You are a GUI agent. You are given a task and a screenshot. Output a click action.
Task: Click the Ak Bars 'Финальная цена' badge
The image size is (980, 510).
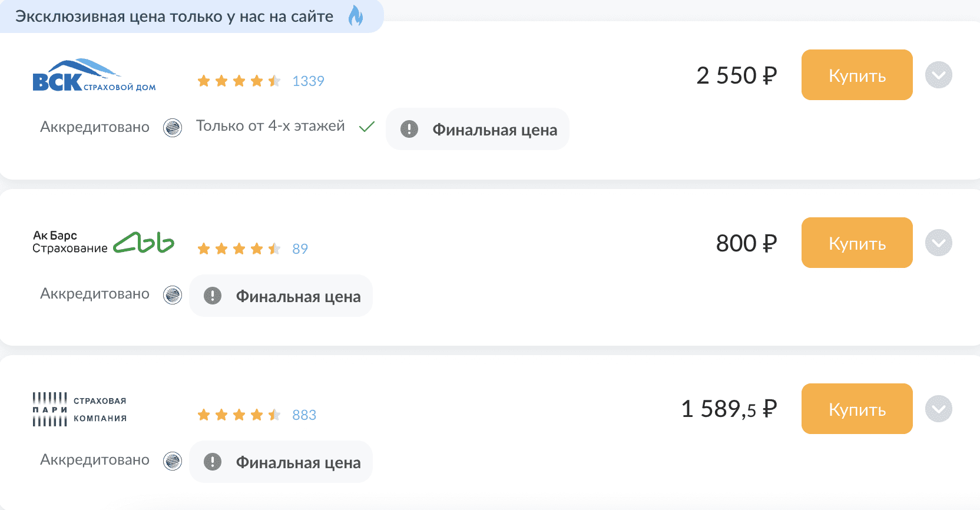click(x=282, y=296)
